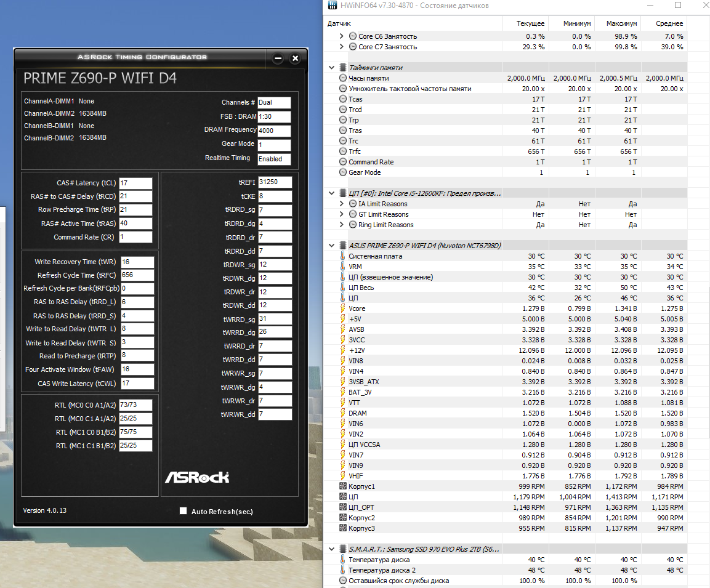Select the BAT_3V voltage row
The height and width of the screenshot is (588, 710).
coord(506,392)
